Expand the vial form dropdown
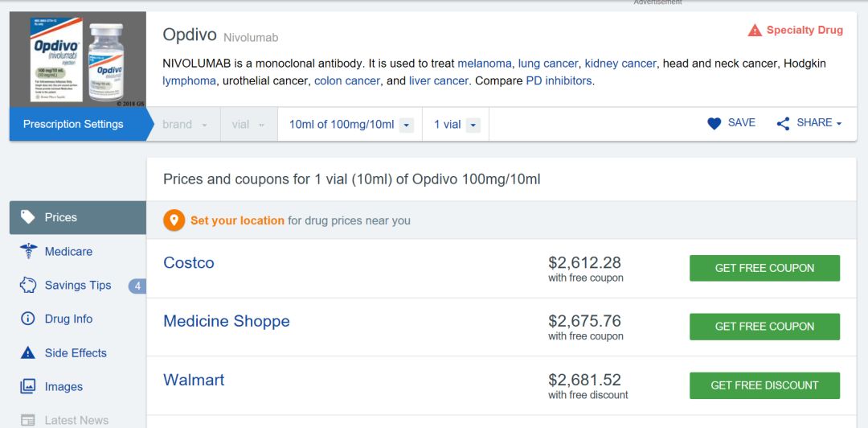868x428 pixels. pos(249,125)
